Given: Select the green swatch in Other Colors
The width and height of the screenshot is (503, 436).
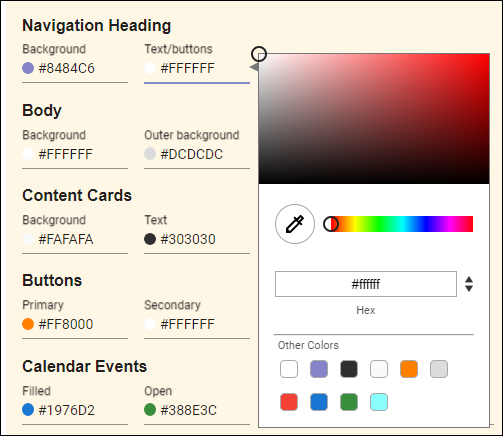Looking at the screenshot, I should tap(349, 402).
